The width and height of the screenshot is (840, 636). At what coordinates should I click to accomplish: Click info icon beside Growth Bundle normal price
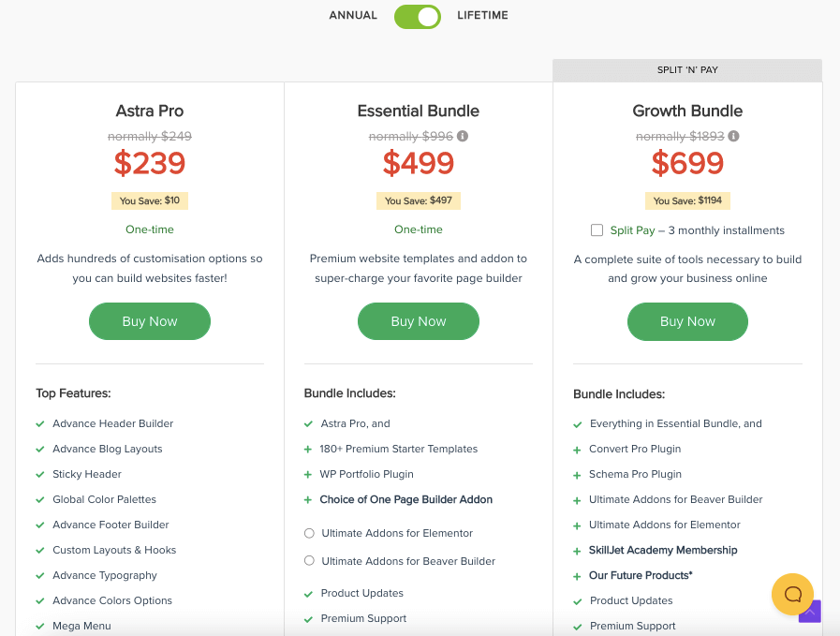point(733,137)
